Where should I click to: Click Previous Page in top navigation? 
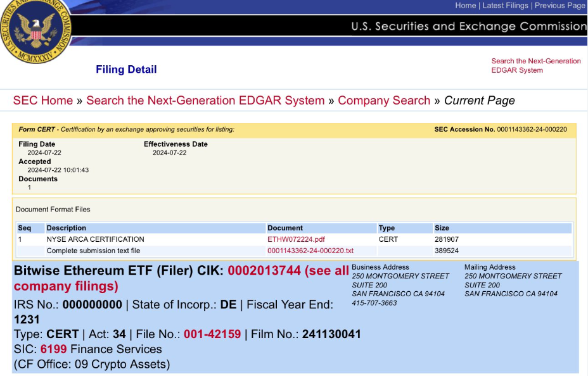pos(559,6)
